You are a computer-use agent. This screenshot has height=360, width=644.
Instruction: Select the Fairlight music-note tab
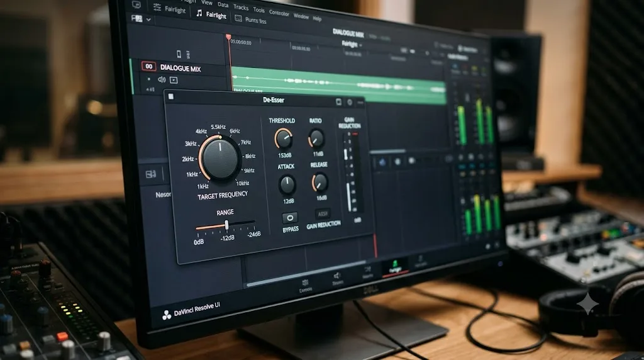pyautogui.click(x=211, y=14)
